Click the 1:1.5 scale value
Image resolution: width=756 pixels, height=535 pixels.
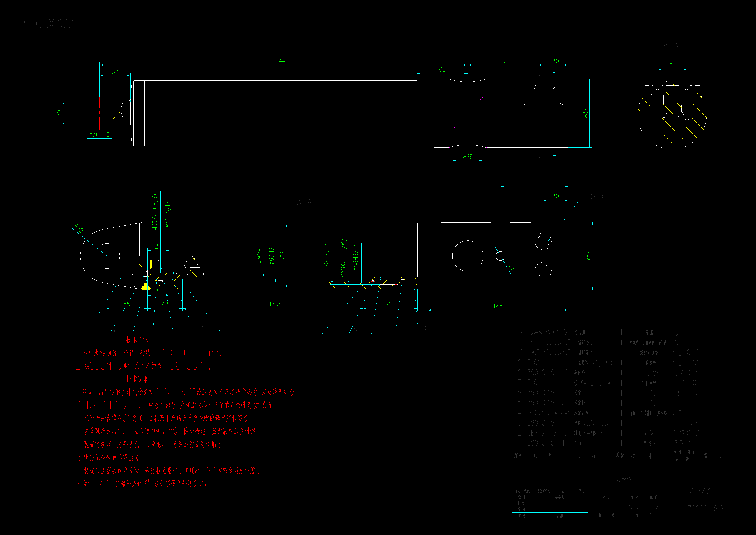click(x=653, y=507)
